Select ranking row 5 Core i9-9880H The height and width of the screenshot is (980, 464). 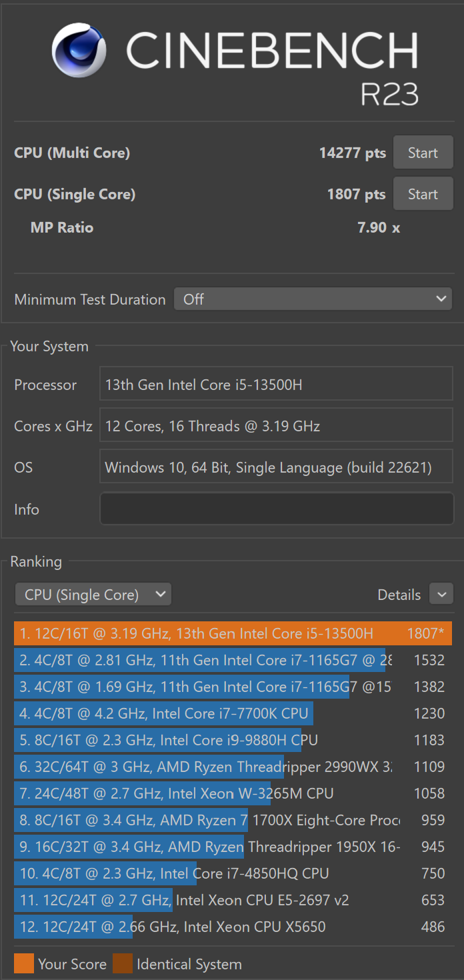coord(233,740)
